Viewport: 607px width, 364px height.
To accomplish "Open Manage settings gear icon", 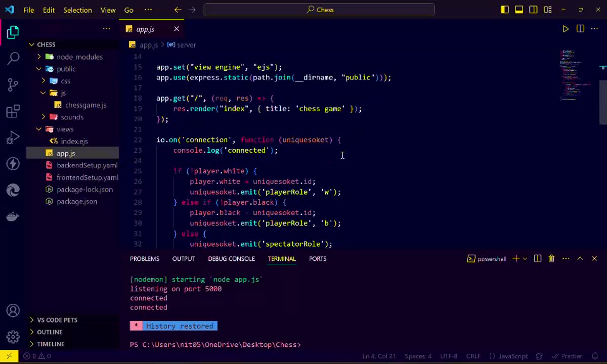I will pos(13,337).
